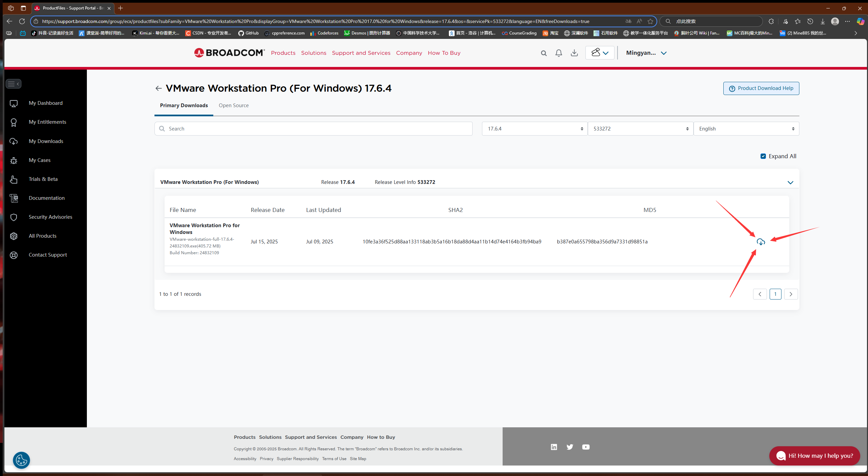Open Broadcom's YouTube page from footer icon
This screenshot has height=476, width=868.
pos(586,447)
